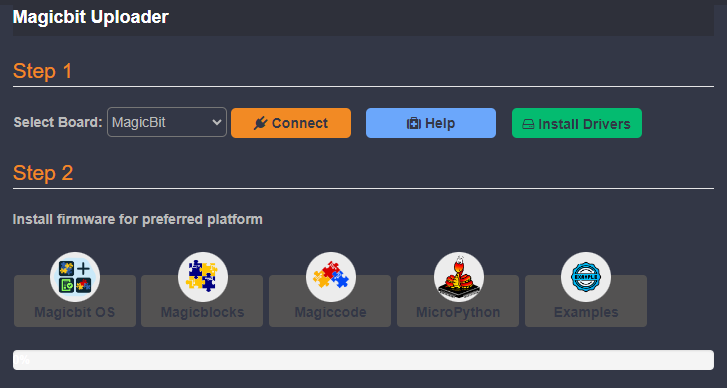Click the Magiccode puzzle pieces icon
Image resolution: width=727 pixels, height=388 pixels.
tap(331, 277)
